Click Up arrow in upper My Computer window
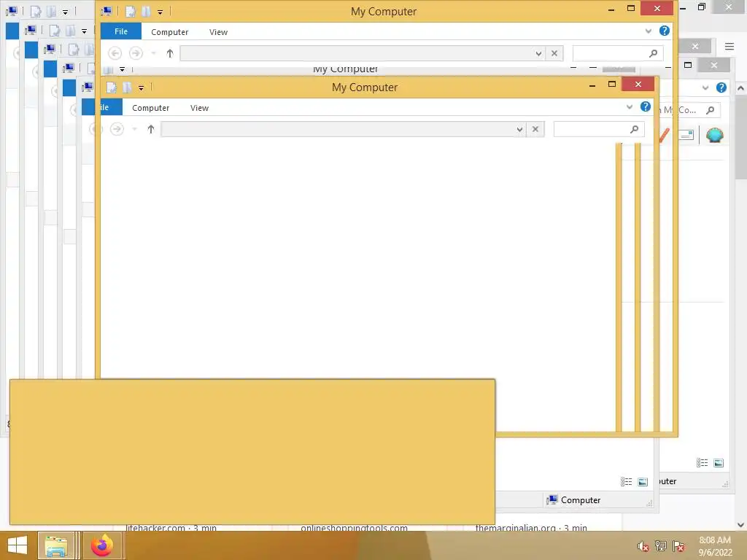 [169, 53]
